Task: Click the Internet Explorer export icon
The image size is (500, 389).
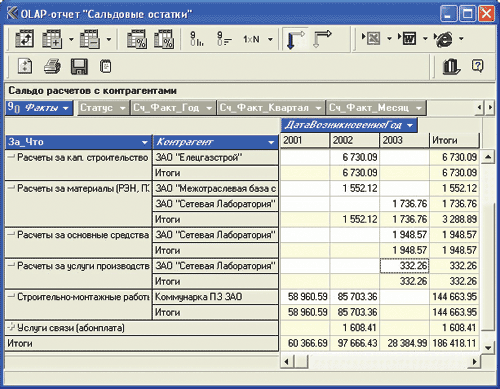Action: click(444, 39)
